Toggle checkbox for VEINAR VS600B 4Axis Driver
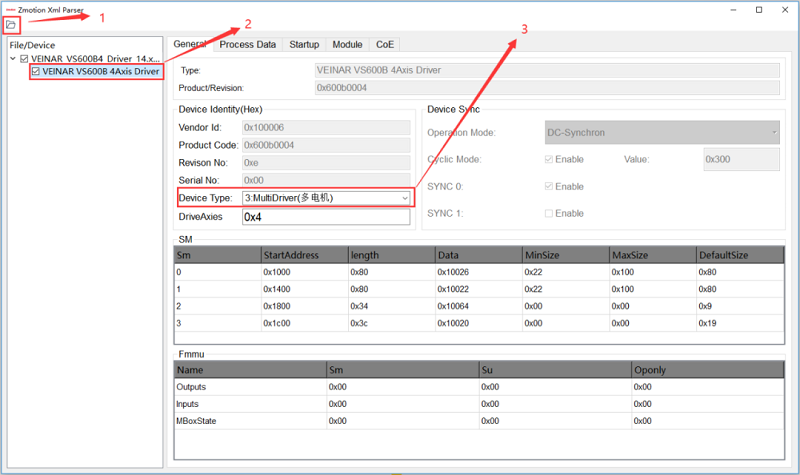Image resolution: width=800 pixels, height=475 pixels. click(36, 72)
